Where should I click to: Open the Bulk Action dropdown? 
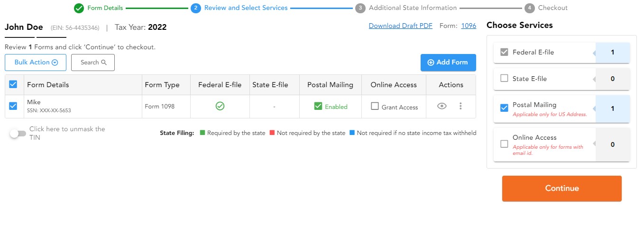(36, 63)
